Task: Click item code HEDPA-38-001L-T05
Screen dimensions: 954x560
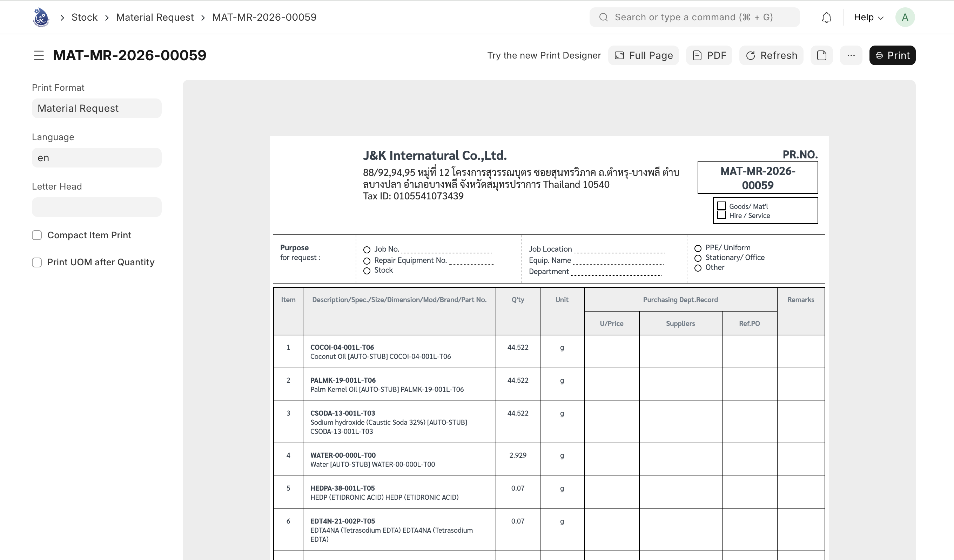Action: click(x=343, y=488)
